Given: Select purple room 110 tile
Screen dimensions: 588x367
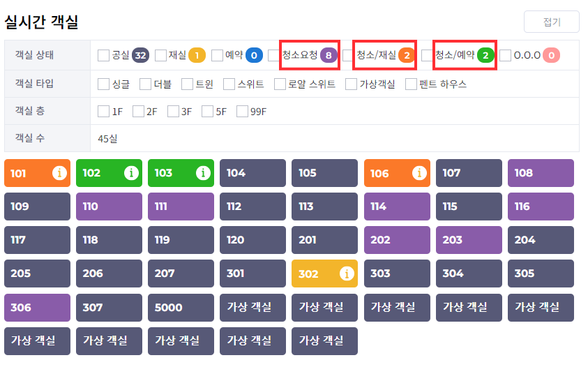Looking at the screenshot, I should [x=109, y=207].
